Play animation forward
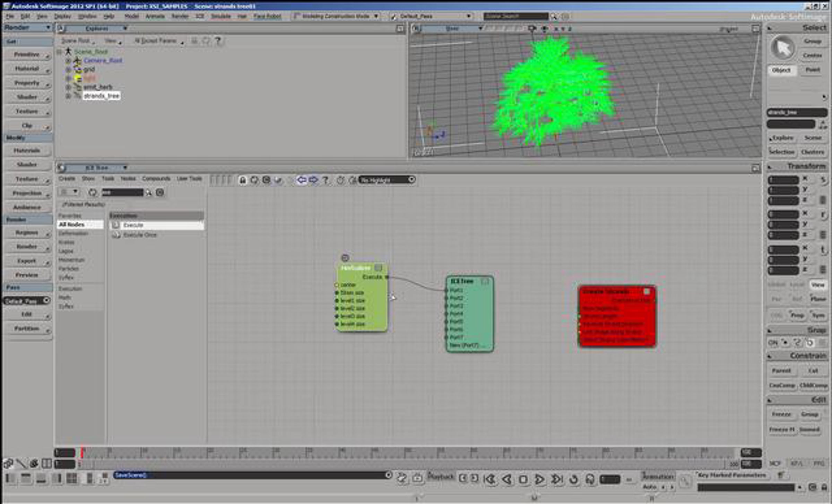Viewport: 832px width, 504px height. coord(539,479)
